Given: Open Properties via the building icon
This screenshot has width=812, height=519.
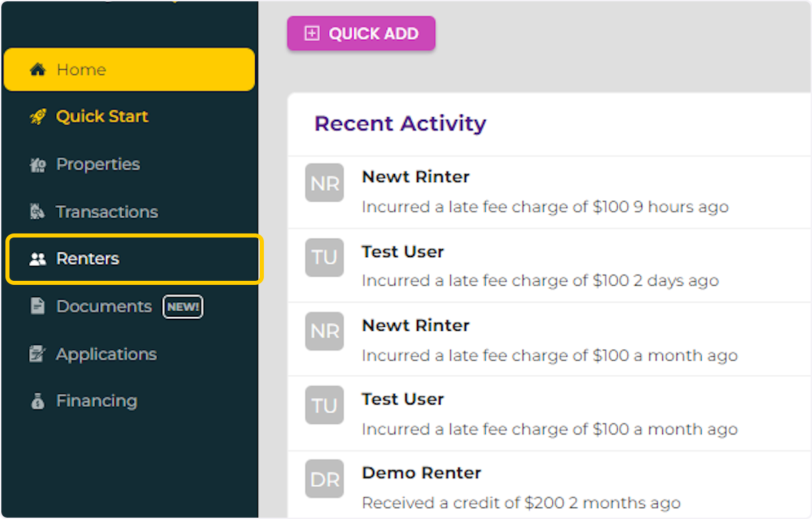Looking at the screenshot, I should coord(37,164).
